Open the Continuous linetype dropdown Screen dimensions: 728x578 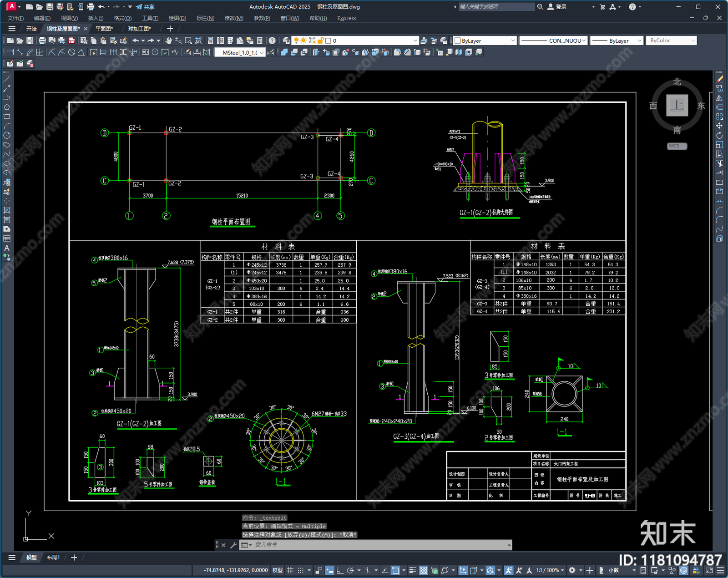point(553,41)
